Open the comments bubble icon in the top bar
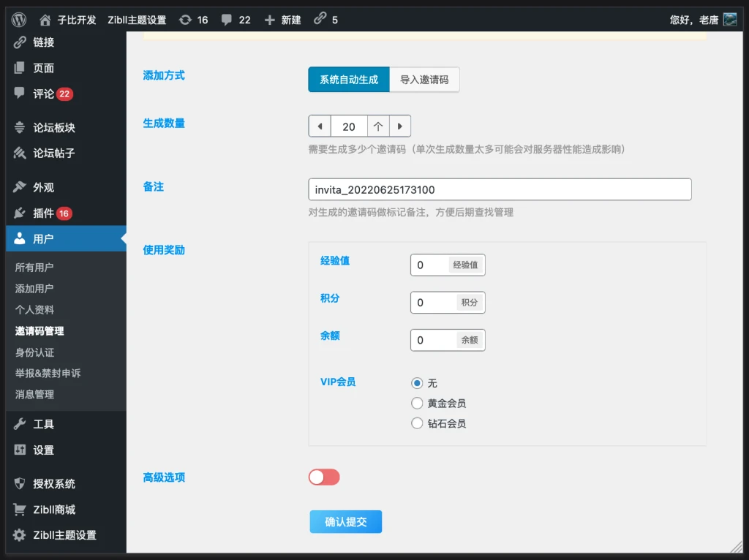This screenshot has width=749, height=560. click(x=227, y=20)
